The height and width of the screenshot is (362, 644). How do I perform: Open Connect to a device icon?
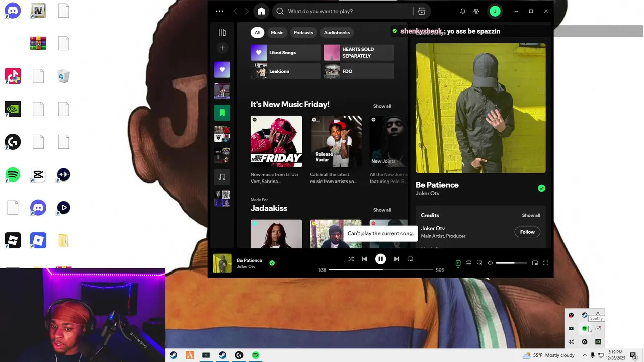coord(479,263)
